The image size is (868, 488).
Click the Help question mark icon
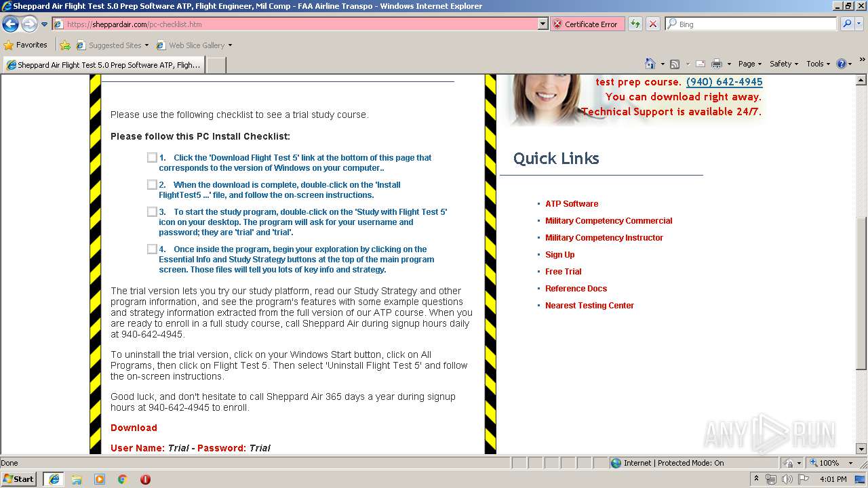[x=841, y=64]
